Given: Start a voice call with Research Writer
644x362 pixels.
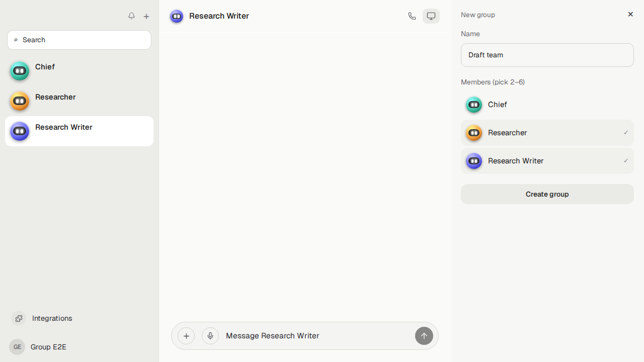Looking at the screenshot, I should click(x=412, y=16).
